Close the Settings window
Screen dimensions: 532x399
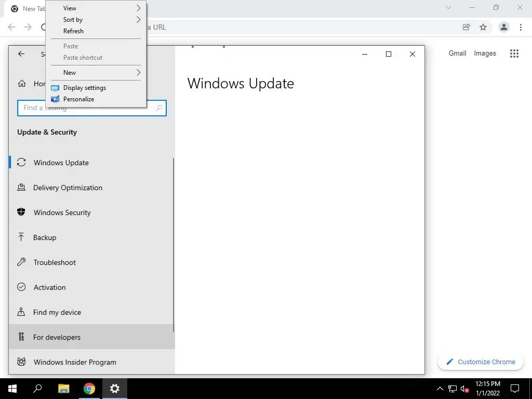coord(412,54)
